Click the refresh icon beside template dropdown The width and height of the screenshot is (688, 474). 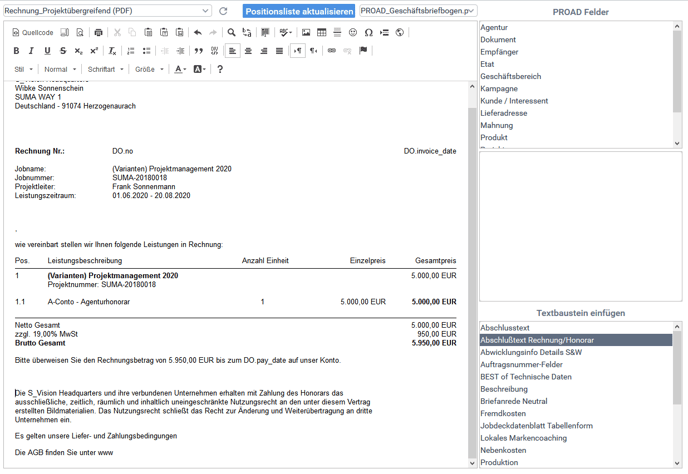(223, 11)
